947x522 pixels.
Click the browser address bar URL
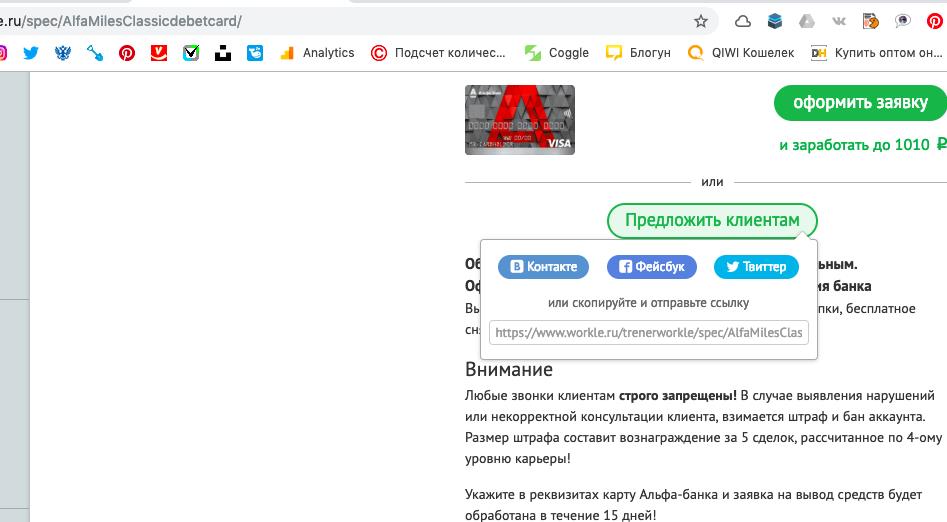121,22
